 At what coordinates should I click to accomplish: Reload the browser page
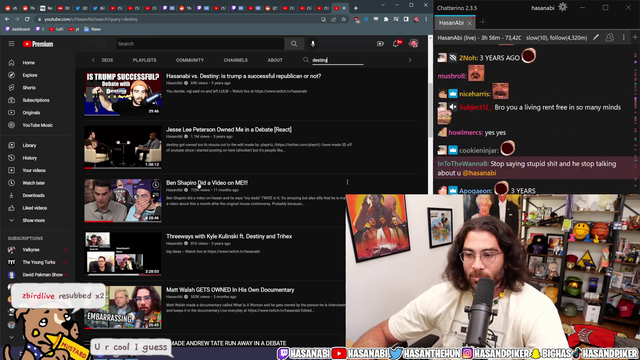pos(27,19)
